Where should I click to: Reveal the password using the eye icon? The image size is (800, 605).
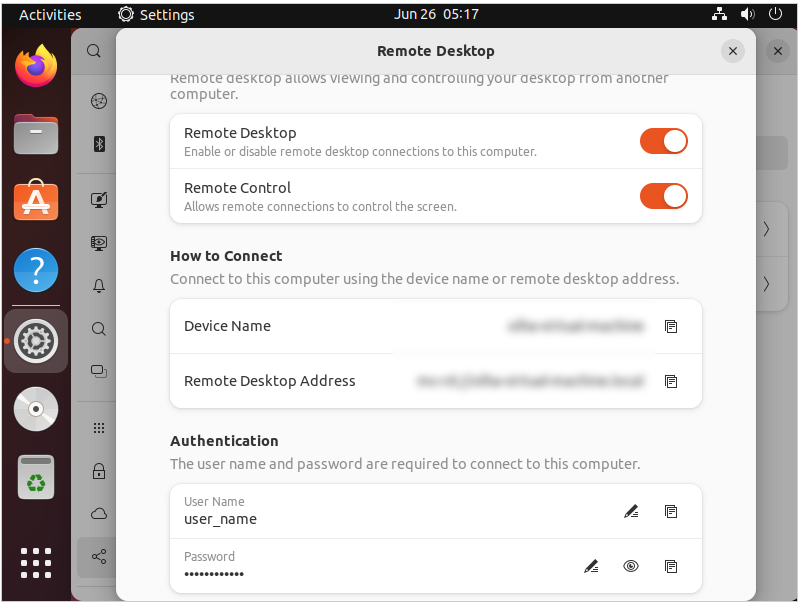coord(631,566)
